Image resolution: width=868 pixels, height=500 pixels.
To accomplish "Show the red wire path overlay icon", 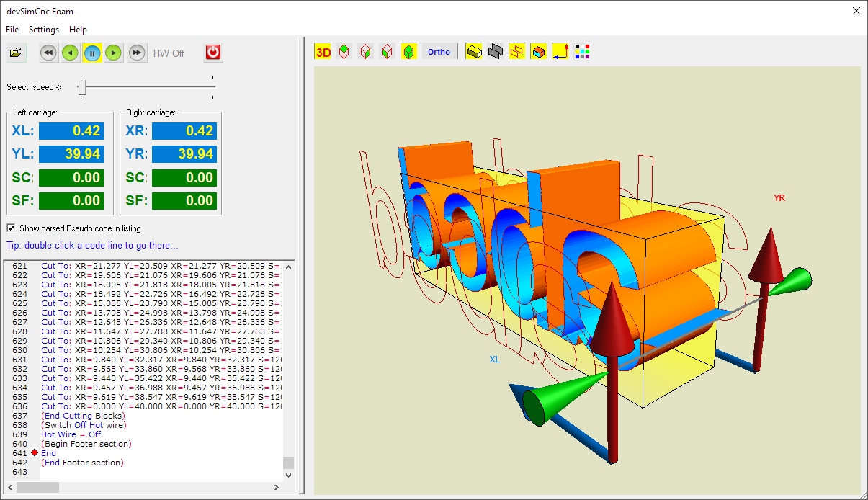I will [x=517, y=51].
